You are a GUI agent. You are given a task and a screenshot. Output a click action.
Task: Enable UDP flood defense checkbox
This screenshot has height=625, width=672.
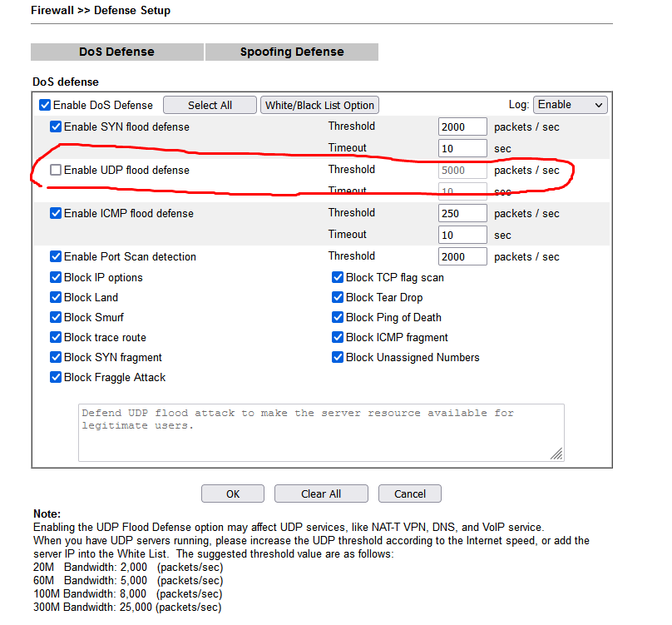click(56, 171)
